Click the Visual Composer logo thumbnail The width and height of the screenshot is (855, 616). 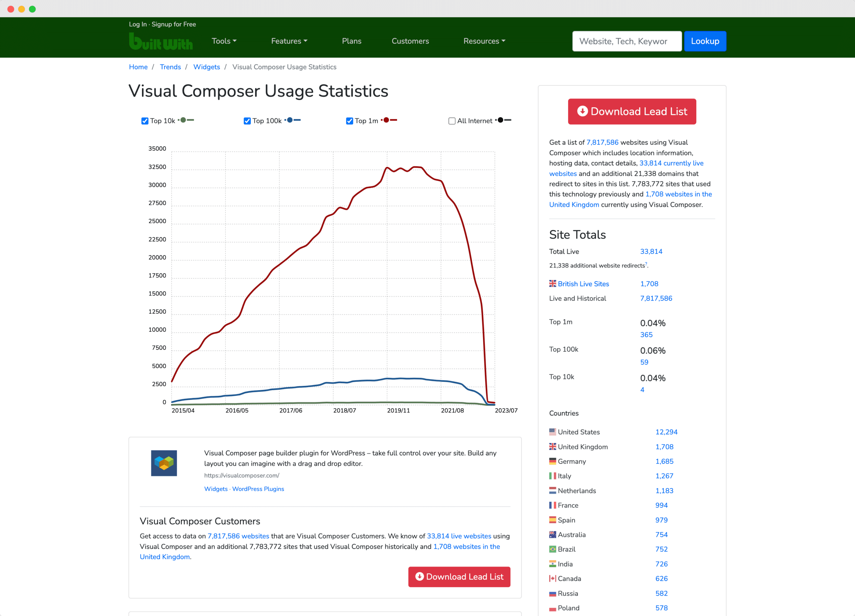point(164,463)
